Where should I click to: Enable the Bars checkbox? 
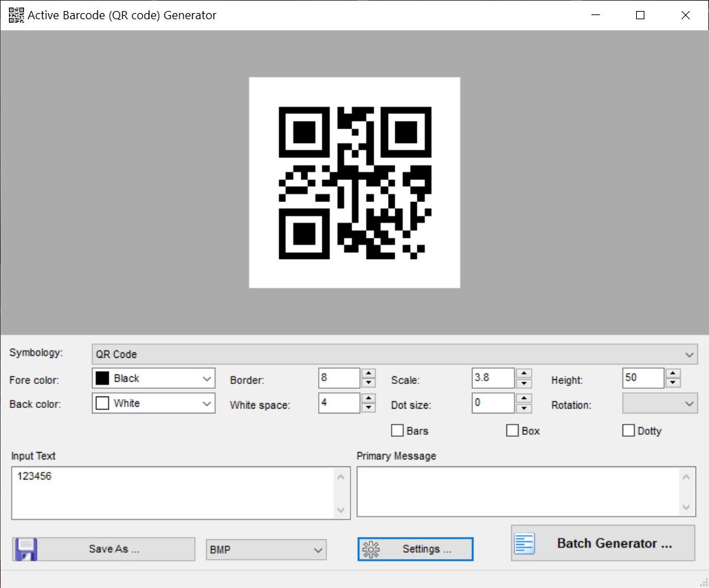point(397,431)
